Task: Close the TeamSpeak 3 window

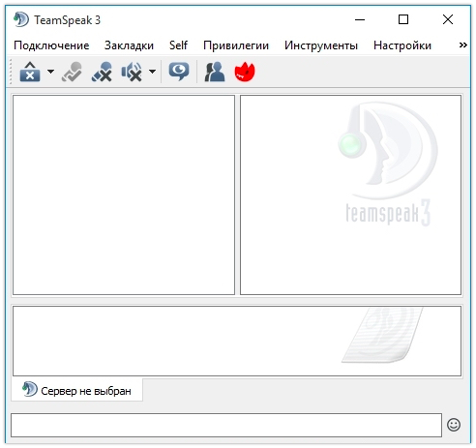Action: click(x=448, y=19)
